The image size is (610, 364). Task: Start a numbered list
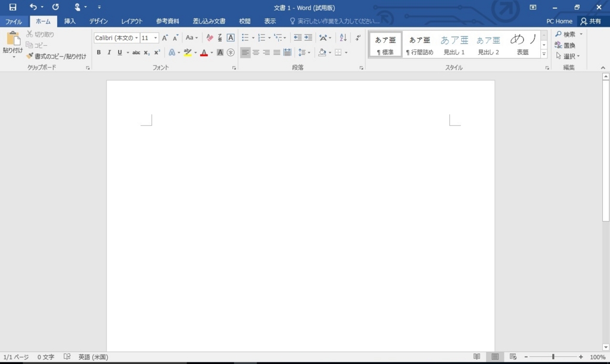262,38
